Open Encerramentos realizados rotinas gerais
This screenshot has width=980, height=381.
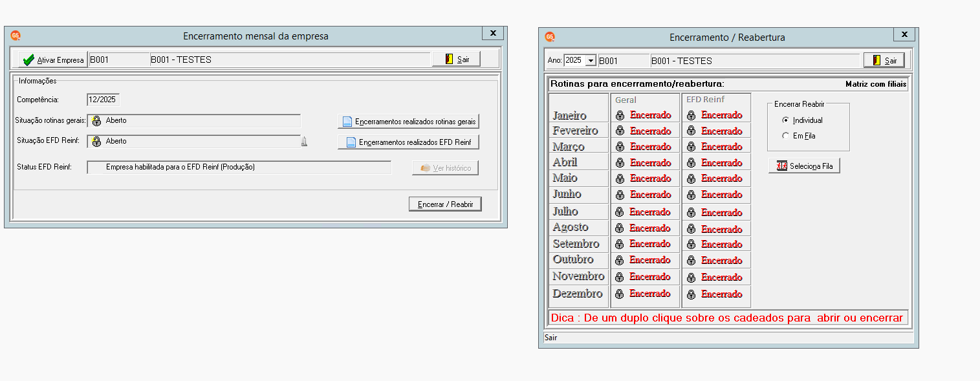[408, 121]
